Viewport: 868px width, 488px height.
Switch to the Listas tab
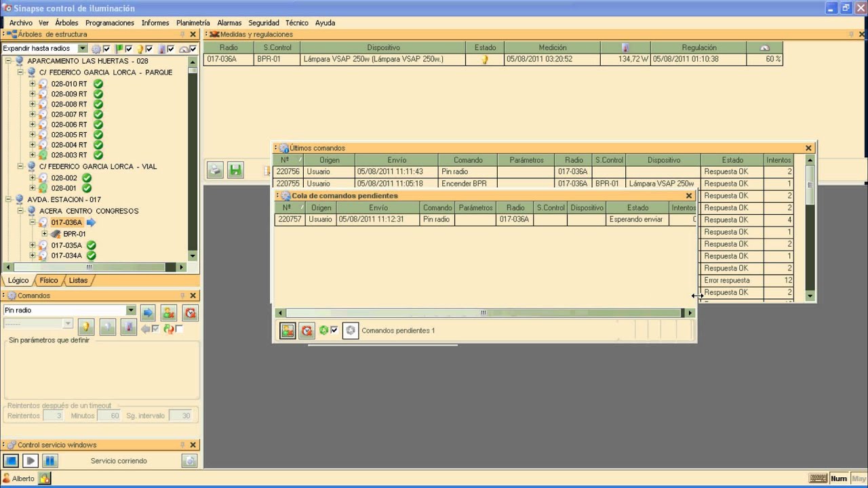[78, 280]
